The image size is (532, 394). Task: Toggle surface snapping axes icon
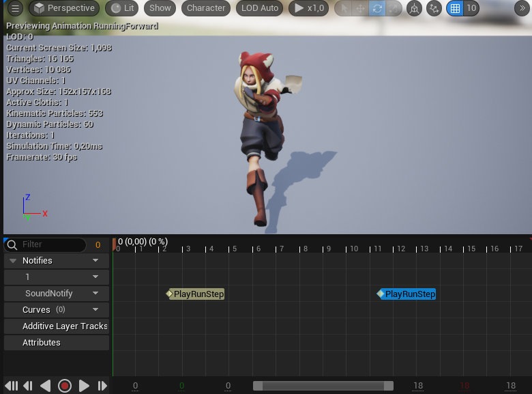coord(434,8)
